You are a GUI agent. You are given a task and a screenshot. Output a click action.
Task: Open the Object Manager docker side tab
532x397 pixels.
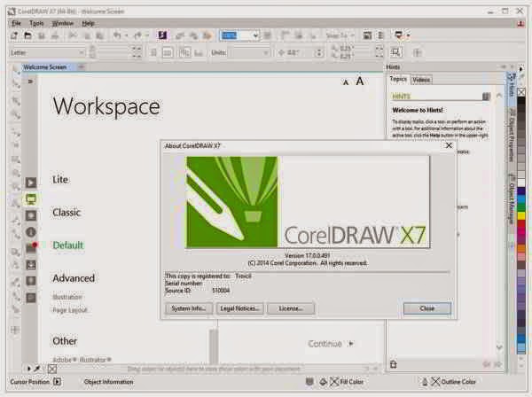click(511, 198)
